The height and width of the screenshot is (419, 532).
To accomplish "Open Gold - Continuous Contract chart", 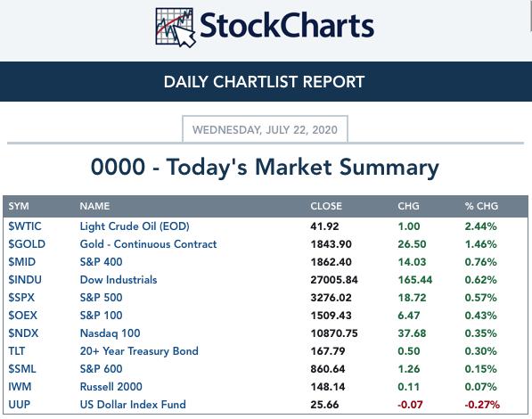I will pyautogui.click(x=148, y=243).
